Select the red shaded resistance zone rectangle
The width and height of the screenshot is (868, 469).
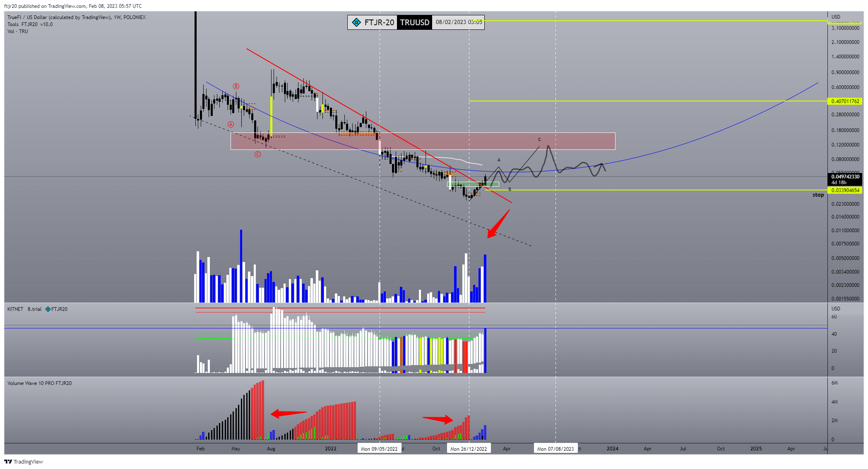click(423, 141)
